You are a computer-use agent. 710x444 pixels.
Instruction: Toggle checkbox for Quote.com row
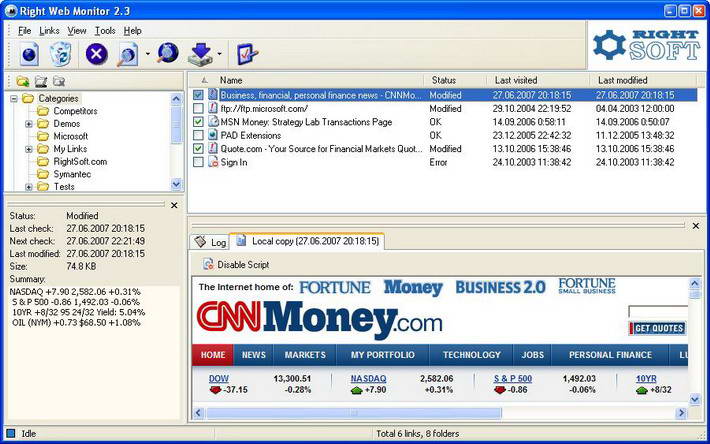[x=198, y=148]
